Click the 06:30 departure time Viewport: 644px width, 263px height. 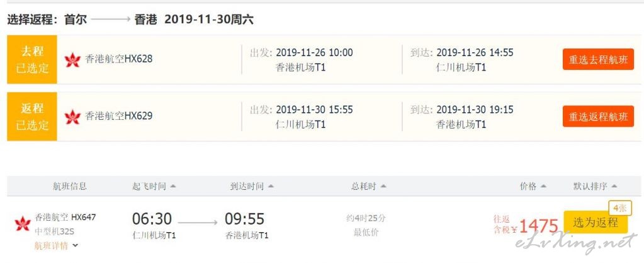[152, 219]
